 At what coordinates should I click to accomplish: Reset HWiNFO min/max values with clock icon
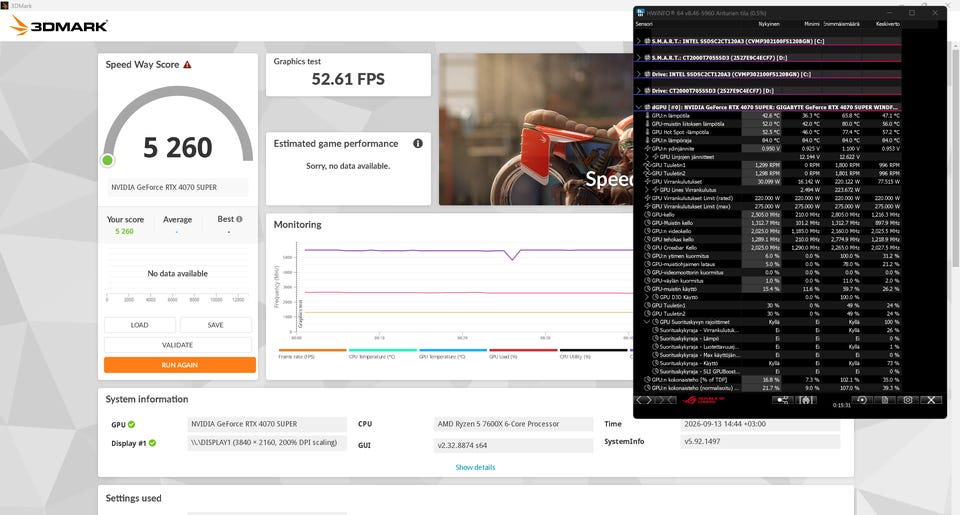861,400
